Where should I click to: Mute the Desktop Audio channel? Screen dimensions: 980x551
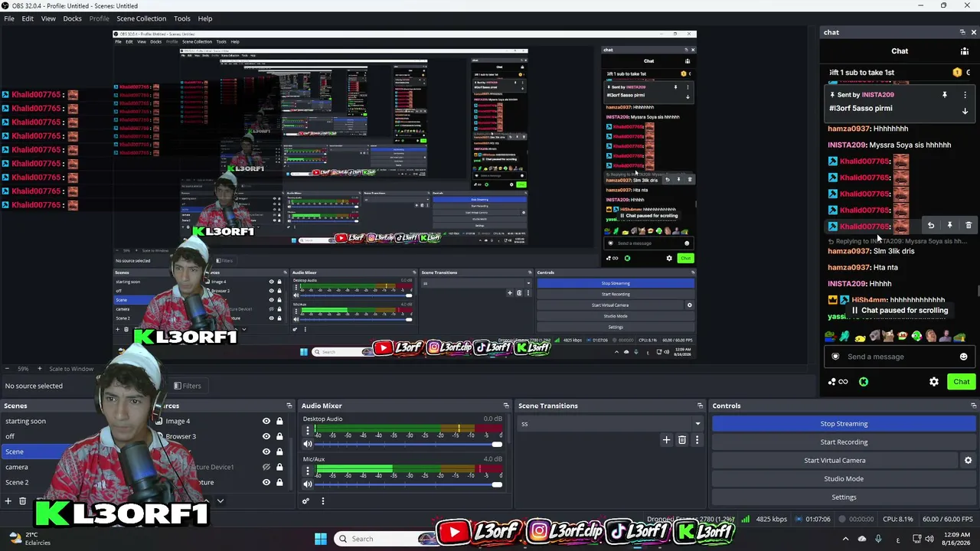308,445
